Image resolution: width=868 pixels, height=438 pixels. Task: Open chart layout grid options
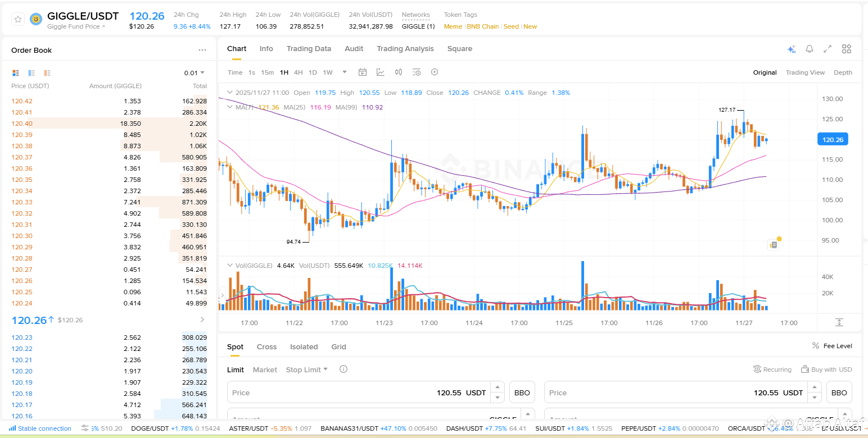coord(847,49)
